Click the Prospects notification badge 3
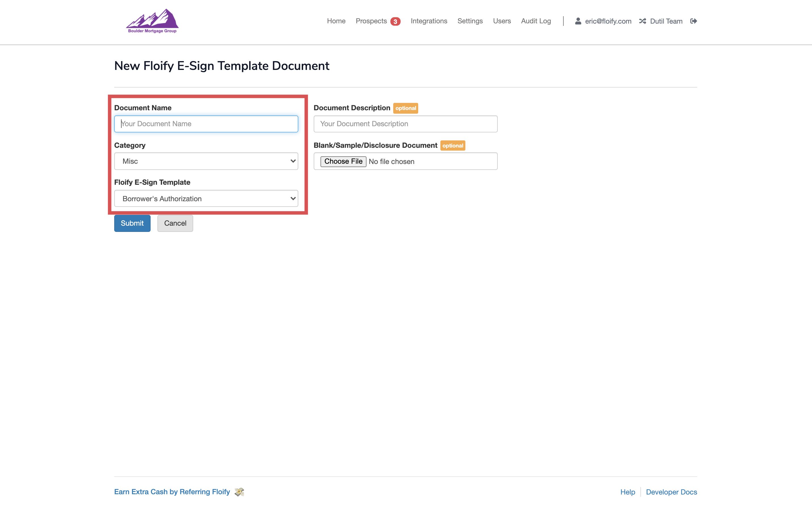Viewport: 812px width, 507px height. point(395,22)
